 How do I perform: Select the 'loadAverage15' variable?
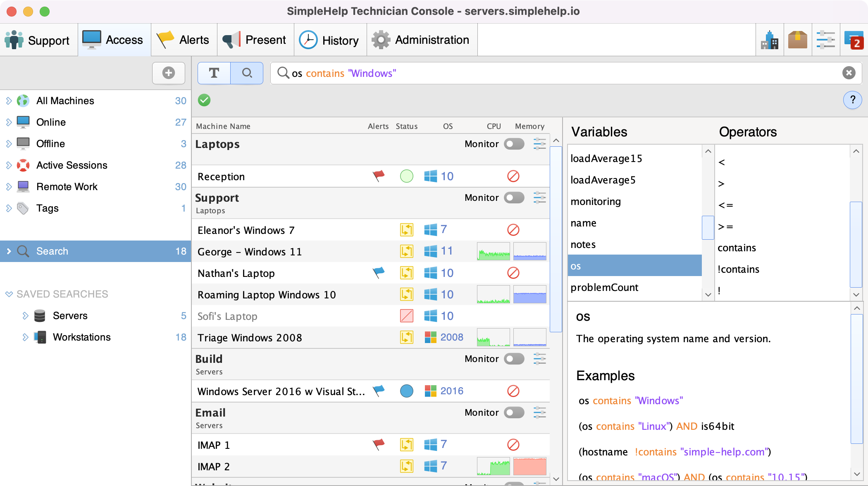pyautogui.click(x=635, y=158)
